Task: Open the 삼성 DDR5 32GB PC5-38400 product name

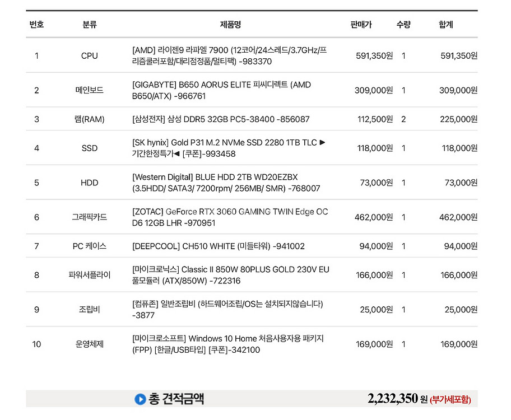Action: click(x=221, y=119)
